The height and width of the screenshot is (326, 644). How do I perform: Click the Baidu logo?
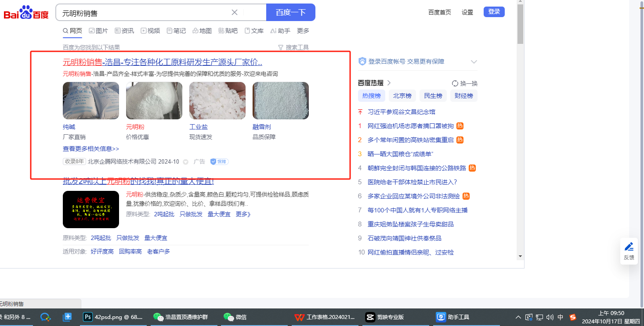click(x=26, y=13)
